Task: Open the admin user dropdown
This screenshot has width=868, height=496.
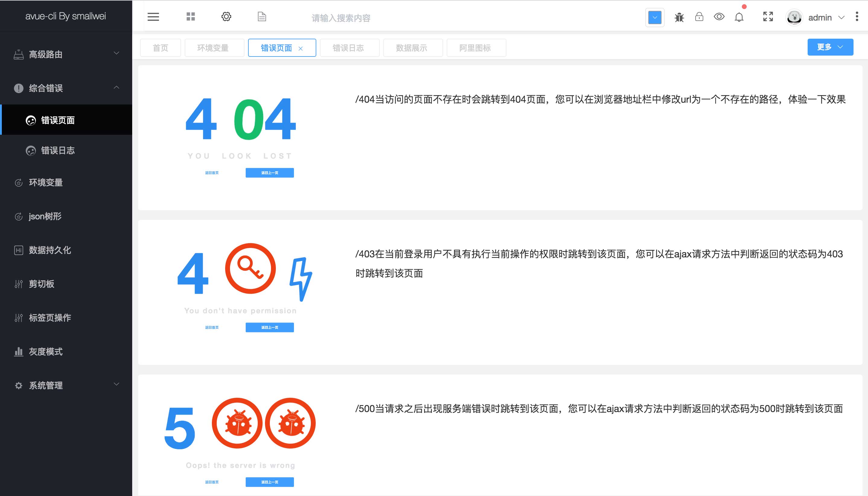Action: pyautogui.click(x=826, y=18)
